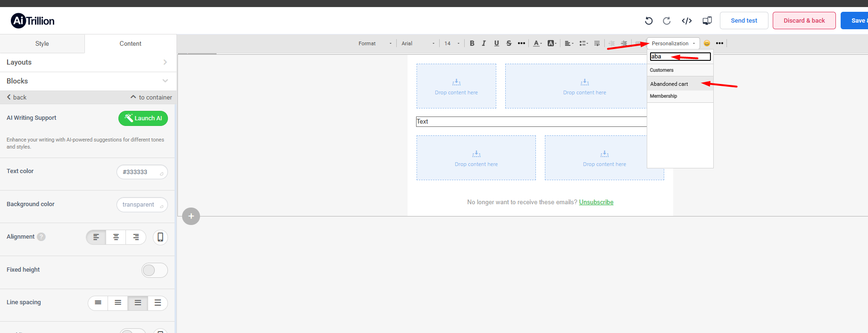Open the Format dropdown
Viewport: 868px width, 333px height.
pyautogui.click(x=375, y=43)
